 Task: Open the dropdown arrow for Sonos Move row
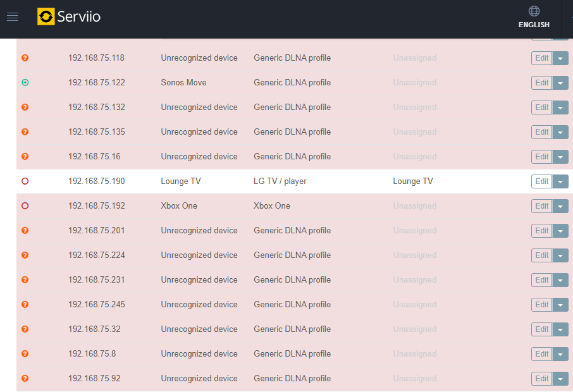pyautogui.click(x=560, y=83)
